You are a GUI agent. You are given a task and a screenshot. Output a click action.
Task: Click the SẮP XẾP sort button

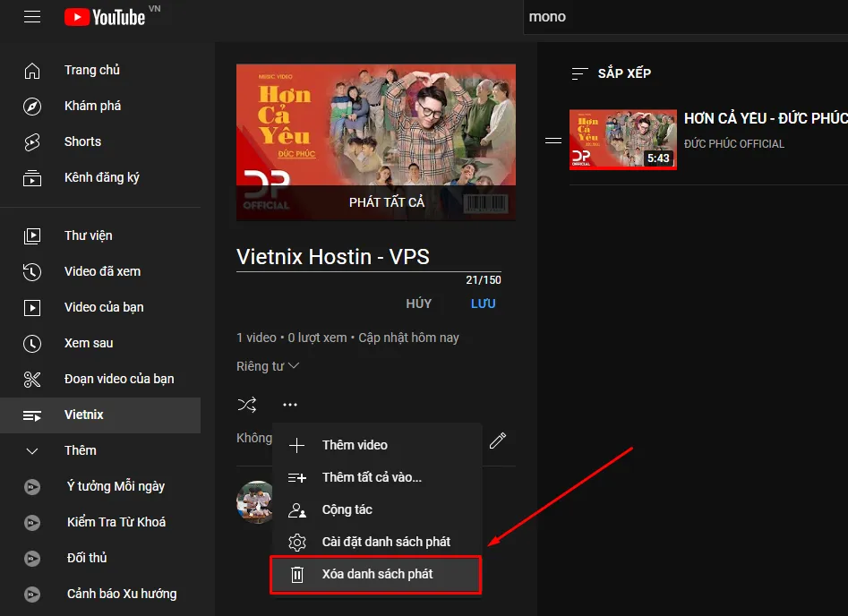611,73
